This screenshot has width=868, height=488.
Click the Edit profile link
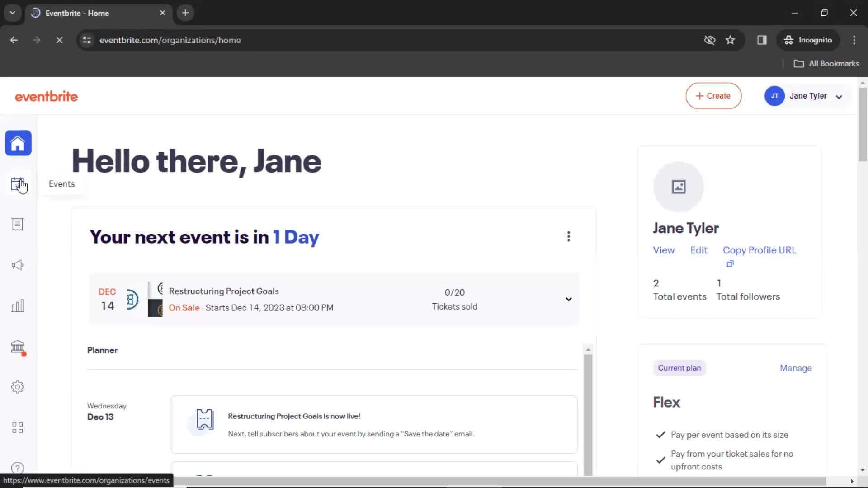pyautogui.click(x=698, y=250)
